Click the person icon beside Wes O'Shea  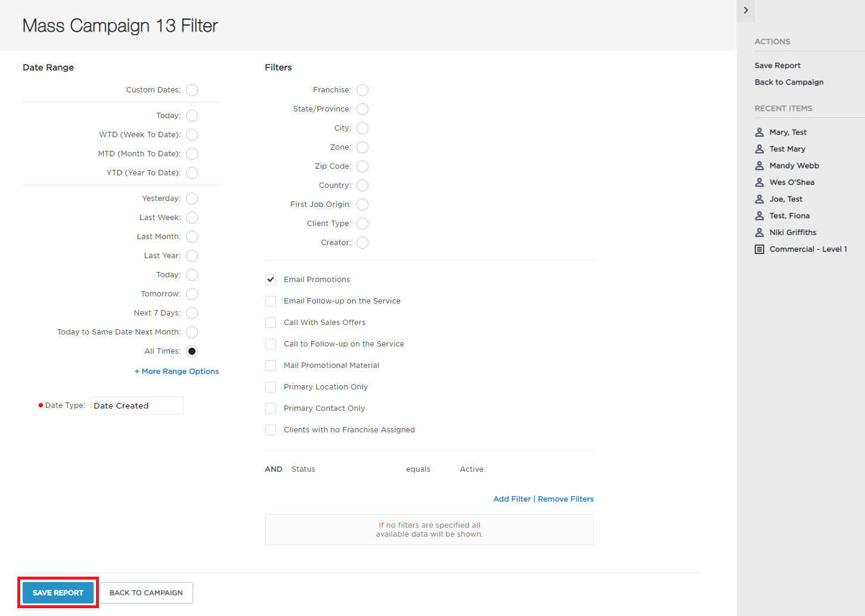[x=759, y=182]
